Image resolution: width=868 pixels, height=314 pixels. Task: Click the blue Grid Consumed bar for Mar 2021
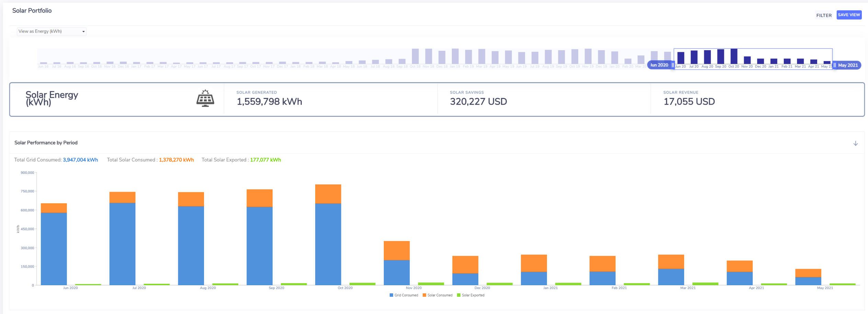(x=671, y=277)
